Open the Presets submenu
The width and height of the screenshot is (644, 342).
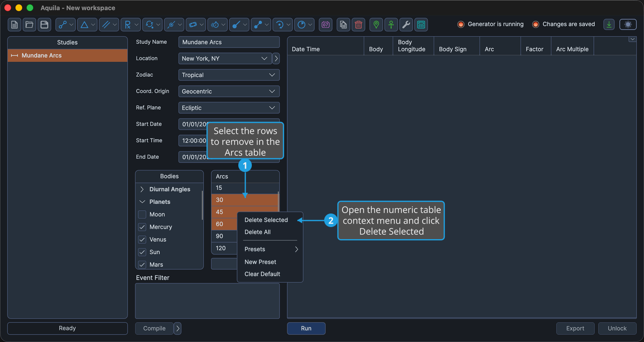click(270, 249)
